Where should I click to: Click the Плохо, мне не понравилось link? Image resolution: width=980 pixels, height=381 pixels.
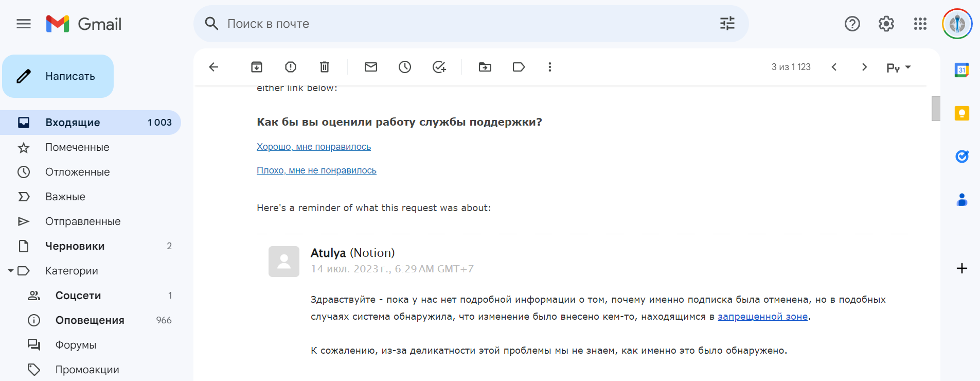pyautogui.click(x=316, y=170)
